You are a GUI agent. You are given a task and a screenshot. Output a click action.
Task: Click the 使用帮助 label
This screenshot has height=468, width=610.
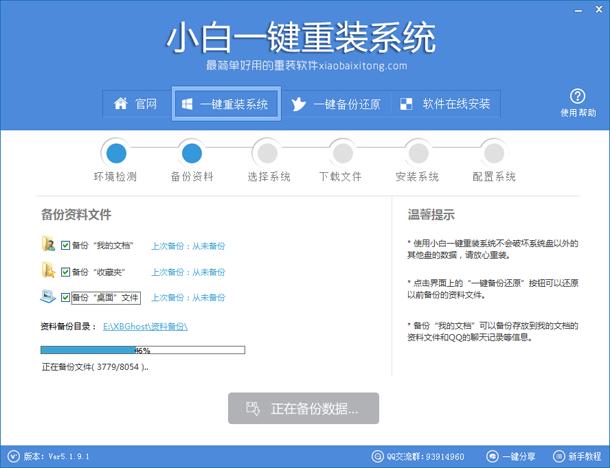[578, 113]
